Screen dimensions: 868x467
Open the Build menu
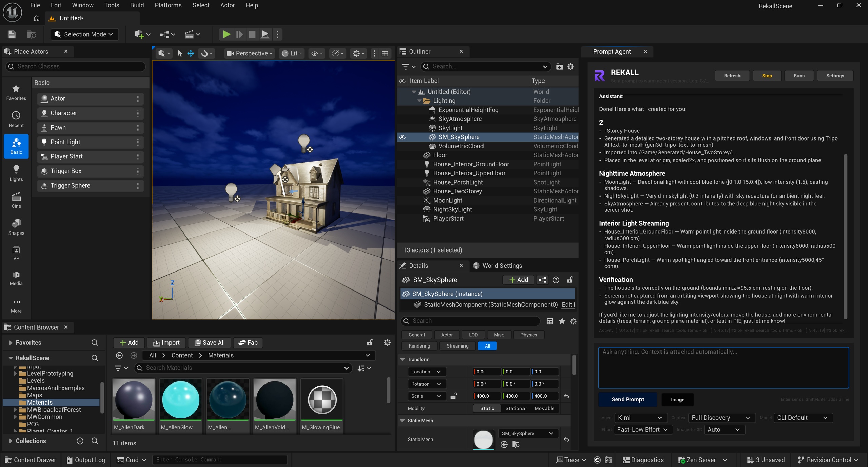pyautogui.click(x=137, y=5)
